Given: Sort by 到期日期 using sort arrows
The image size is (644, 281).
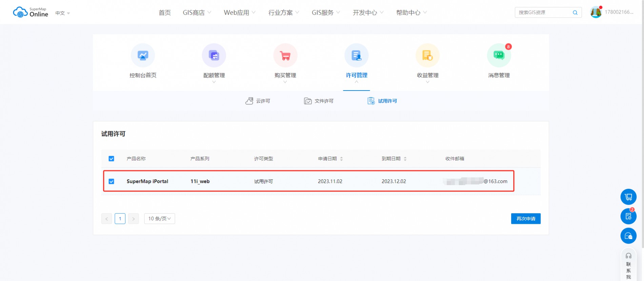Looking at the screenshot, I should point(405,159).
